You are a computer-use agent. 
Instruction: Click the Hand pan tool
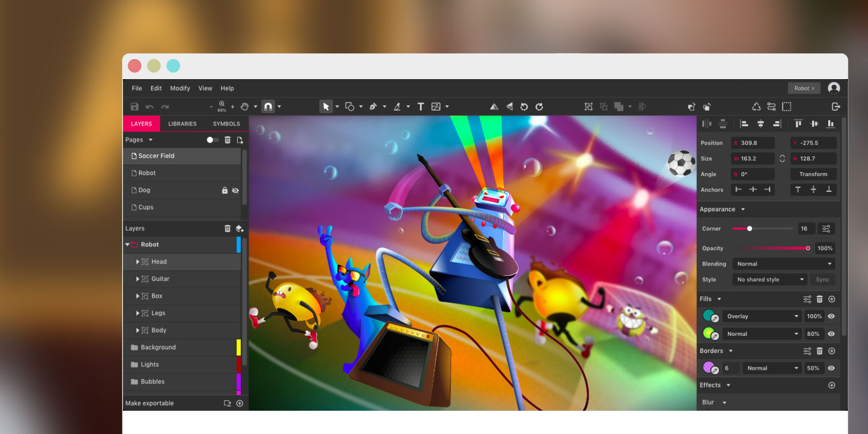tap(244, 106)
